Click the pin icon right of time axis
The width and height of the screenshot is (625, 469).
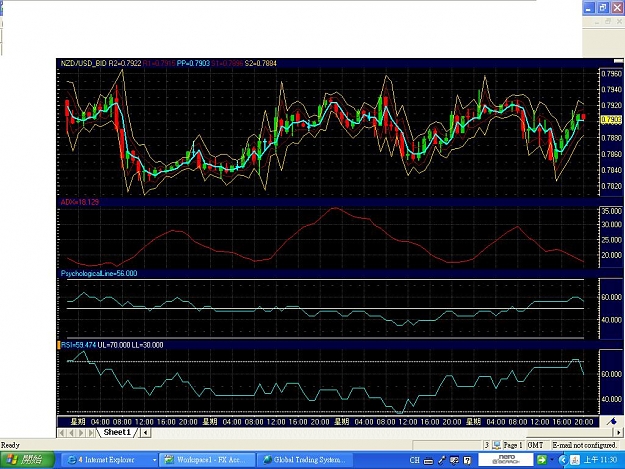pos(612,421)
